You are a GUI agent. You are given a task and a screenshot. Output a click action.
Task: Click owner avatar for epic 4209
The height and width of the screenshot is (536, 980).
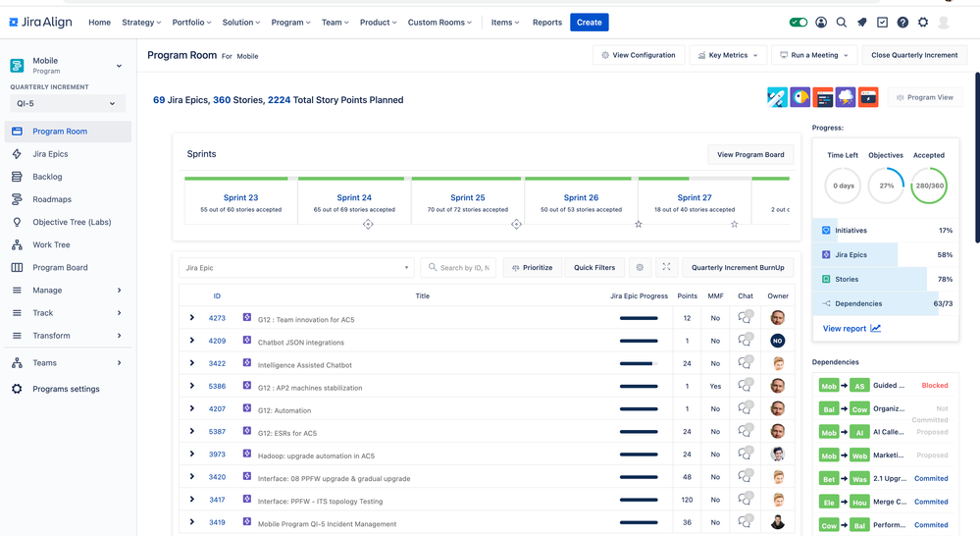pos(778,341)
